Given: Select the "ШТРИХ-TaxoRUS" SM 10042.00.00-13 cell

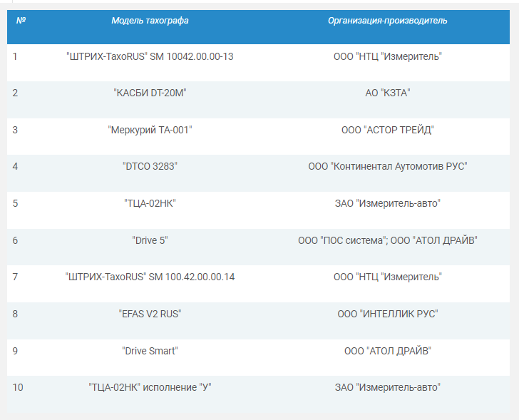Looking at the screenshot, I should [150, 56].
